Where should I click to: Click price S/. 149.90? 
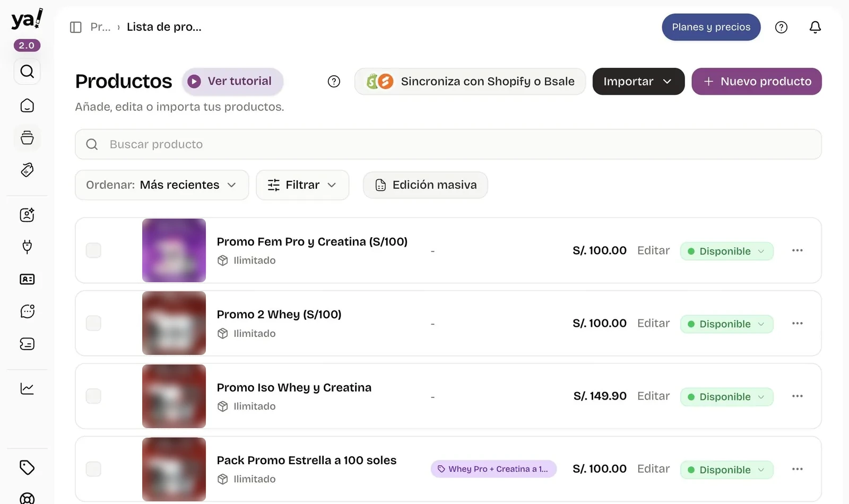pyautogui.click(x=600, y=396)
